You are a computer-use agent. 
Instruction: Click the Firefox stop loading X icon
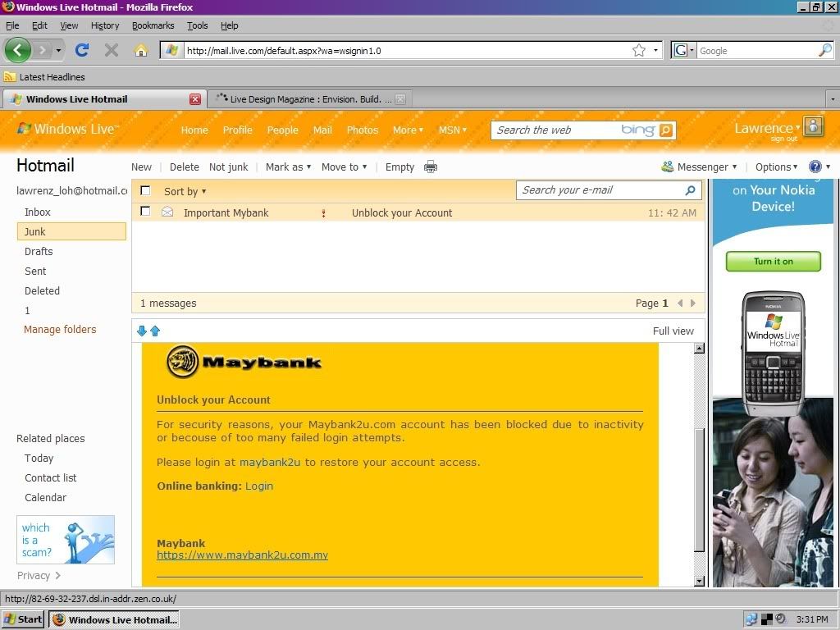[112, 50]
